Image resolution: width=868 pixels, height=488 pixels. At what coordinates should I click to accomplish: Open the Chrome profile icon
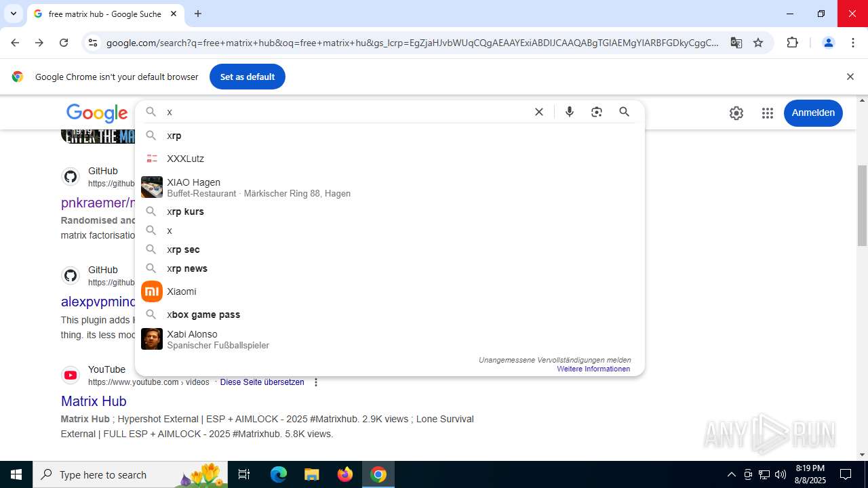click(x=828, y=43)
